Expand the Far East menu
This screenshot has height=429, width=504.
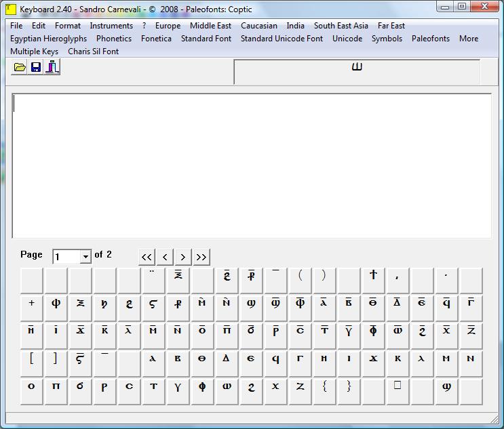tap(391, 26)
